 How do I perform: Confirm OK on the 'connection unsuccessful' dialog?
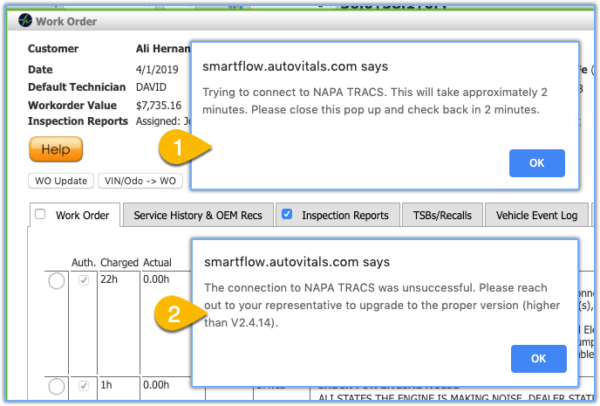point(538,359)
